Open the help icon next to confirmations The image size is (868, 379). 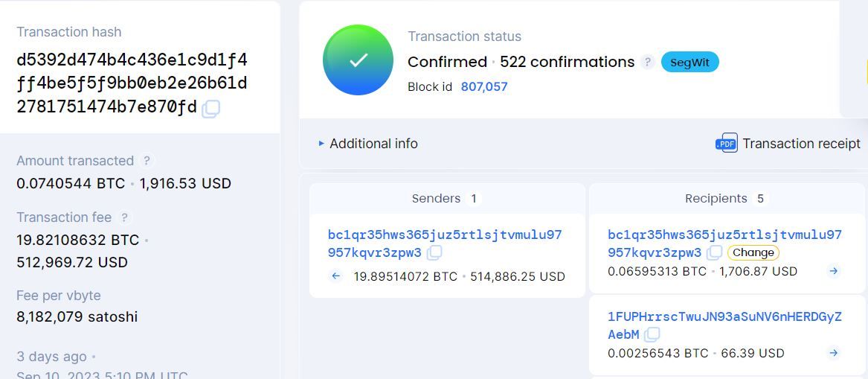click(649, 62)
